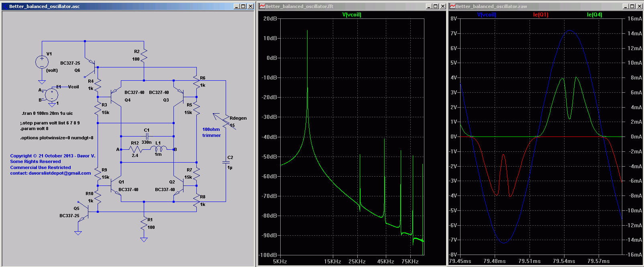This screenshot has width=644, height=267.
Task: Click the E1 controlled source symbol
Action: point(52,95)
